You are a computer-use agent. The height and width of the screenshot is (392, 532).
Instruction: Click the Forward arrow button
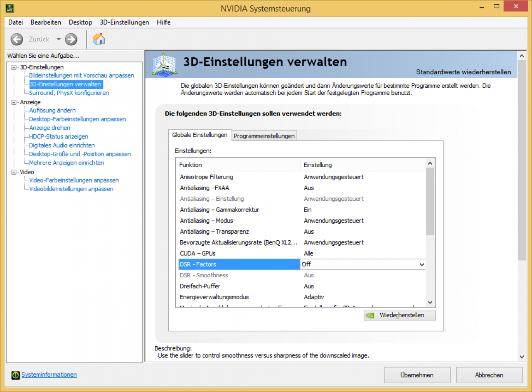coord(71,39)
